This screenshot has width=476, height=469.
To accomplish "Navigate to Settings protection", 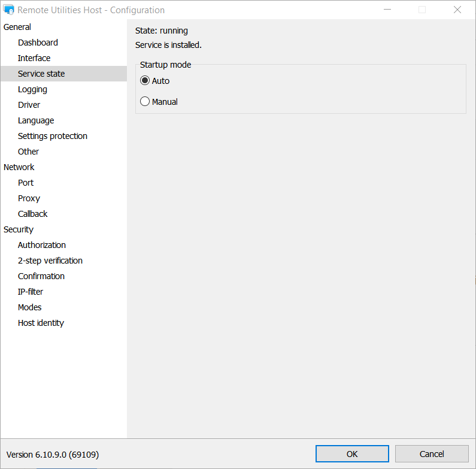I will (53, 136).
